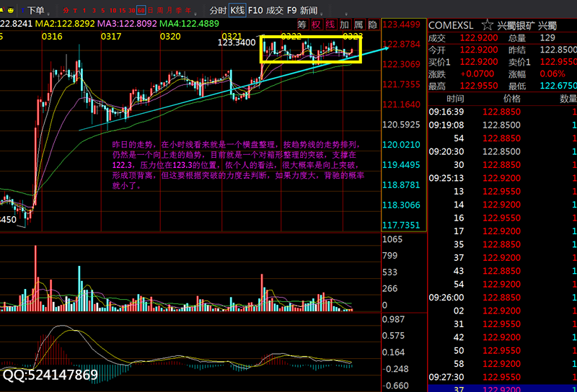Toggle the 权 rights adjustment button
577x392 pixels.
click(316, 24)
